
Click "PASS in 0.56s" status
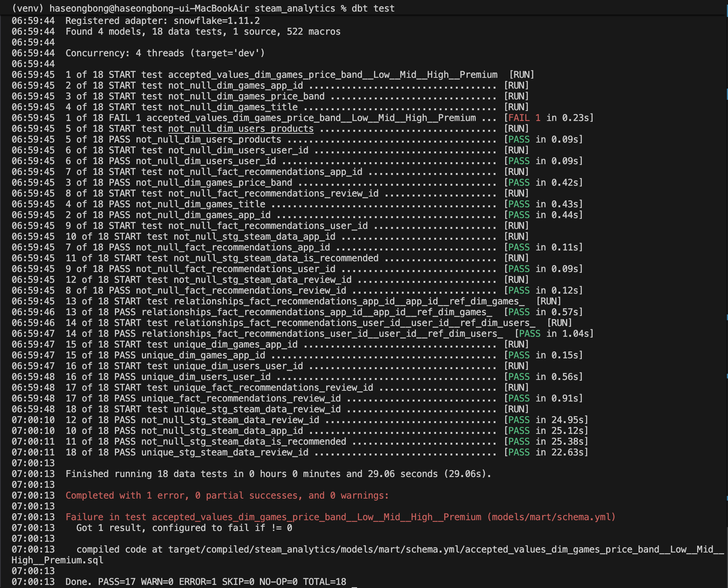tap(543, 377)
